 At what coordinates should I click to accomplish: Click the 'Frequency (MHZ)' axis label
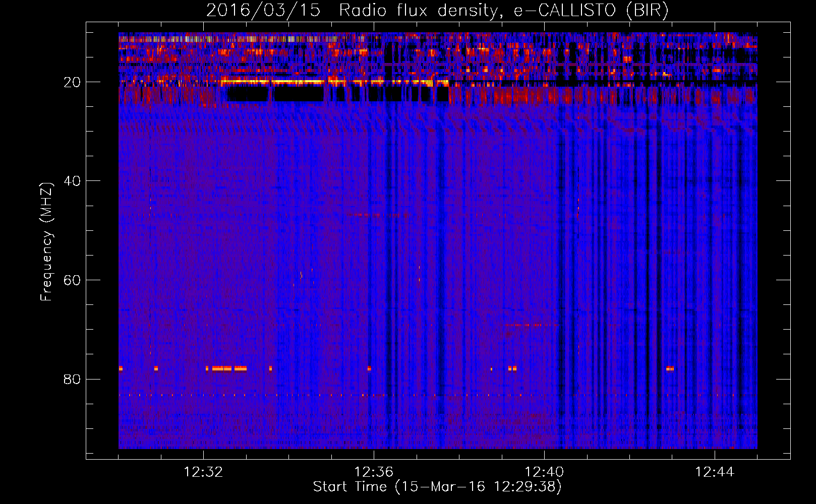click(46, 242)
